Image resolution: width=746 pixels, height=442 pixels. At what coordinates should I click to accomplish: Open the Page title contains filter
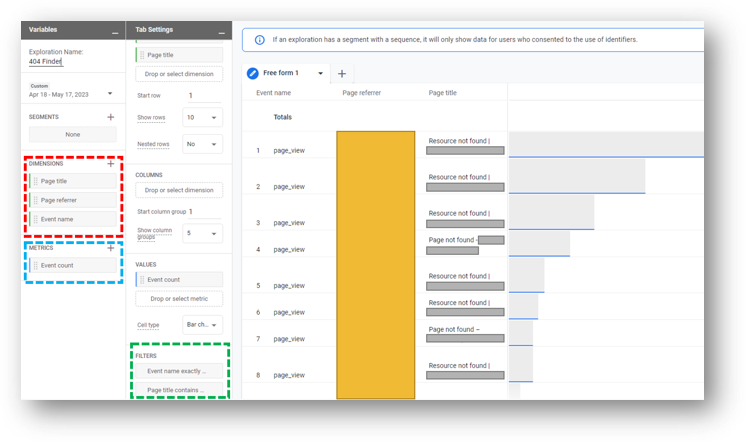pyautogui.click(x=179, y=390)
